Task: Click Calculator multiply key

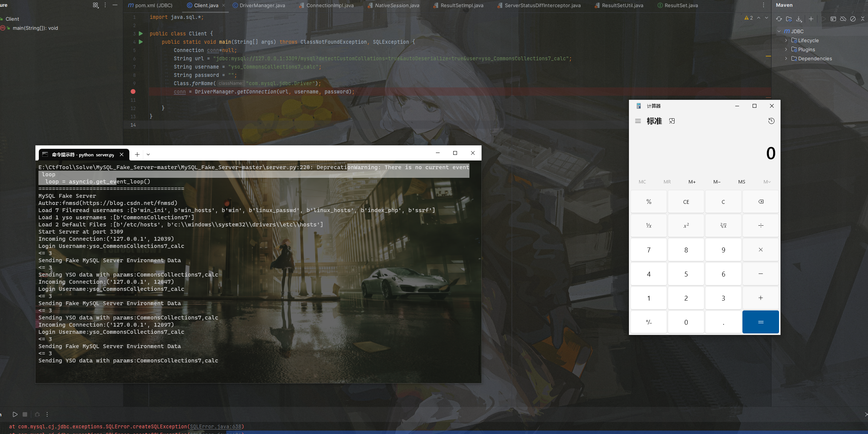Action: click(x=761, y=250)
